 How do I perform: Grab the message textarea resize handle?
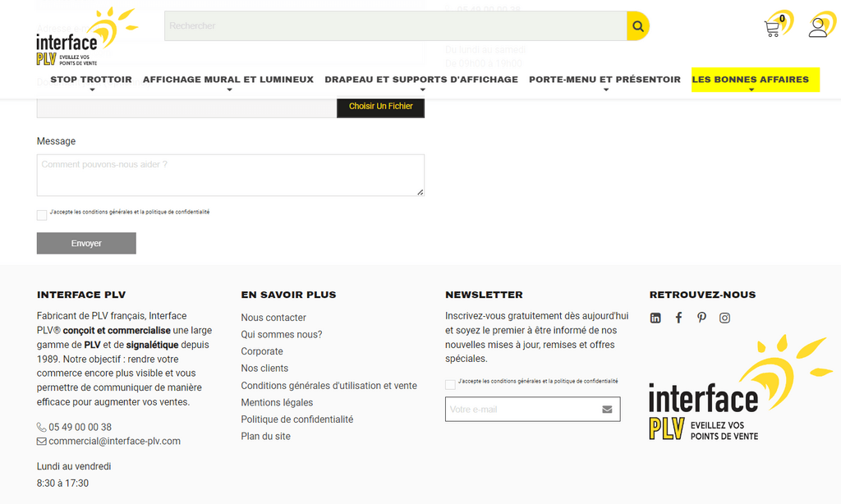pos(420,192)
